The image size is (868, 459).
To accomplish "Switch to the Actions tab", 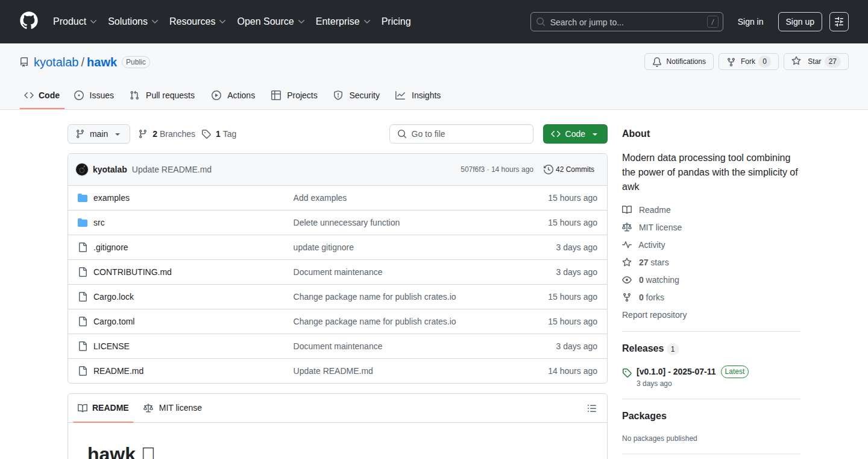I will point(233,95).
